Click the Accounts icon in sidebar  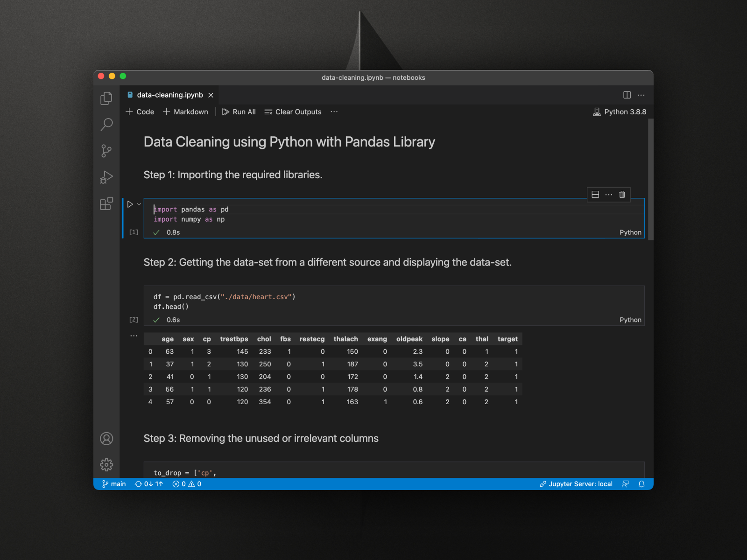[106, 439]
